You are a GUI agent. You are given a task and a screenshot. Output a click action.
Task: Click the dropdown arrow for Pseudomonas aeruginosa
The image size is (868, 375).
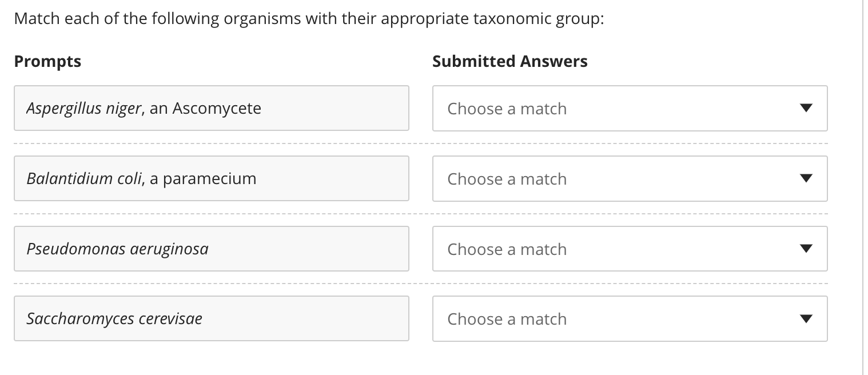coord(806,248)
